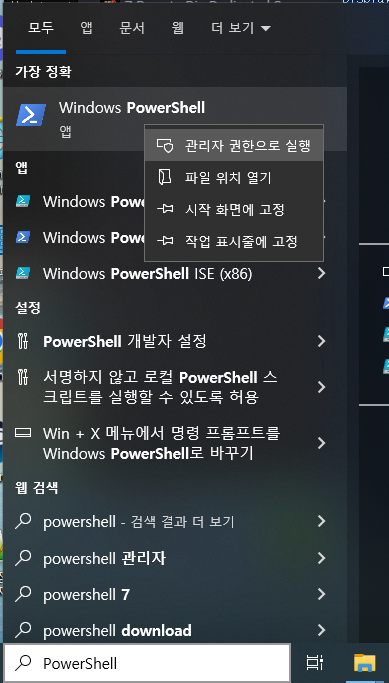Open the 더 보기 dropdown
The image size is (389, 683).
[241, 28]
